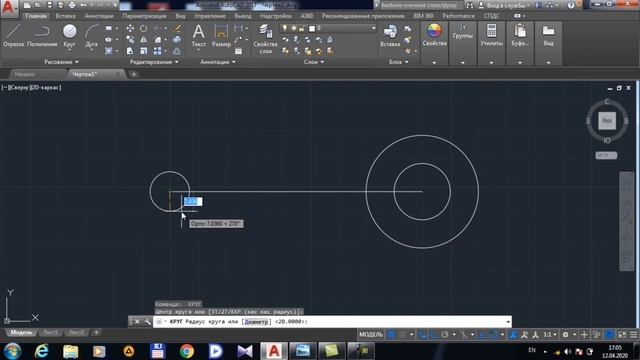
Task: Expand the Аннотации panel
Action: pyautogui.click(x=218, y=62)
